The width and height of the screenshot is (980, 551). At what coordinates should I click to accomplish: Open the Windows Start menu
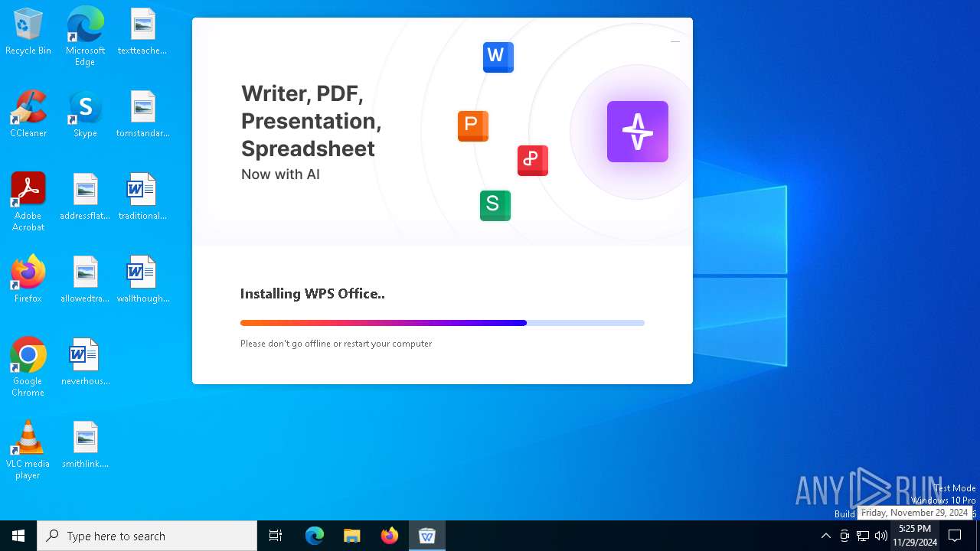point(18,536)
